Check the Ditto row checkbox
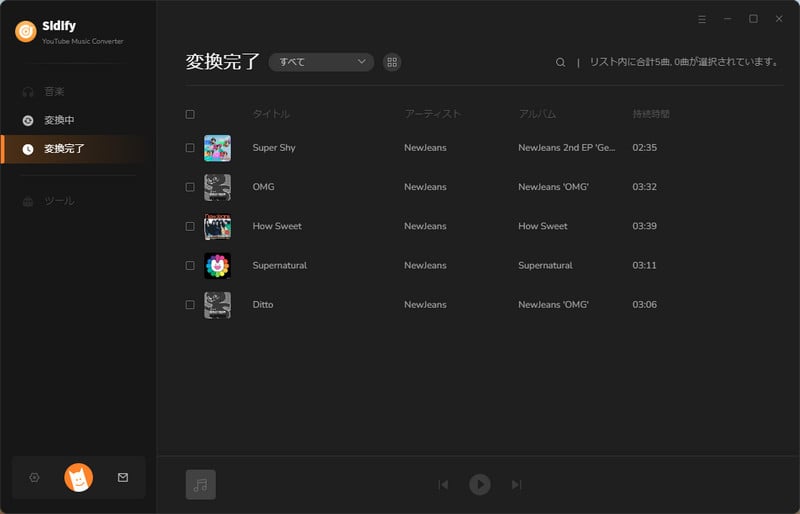Viewport: 800px width, 514px height. [190, 305]
